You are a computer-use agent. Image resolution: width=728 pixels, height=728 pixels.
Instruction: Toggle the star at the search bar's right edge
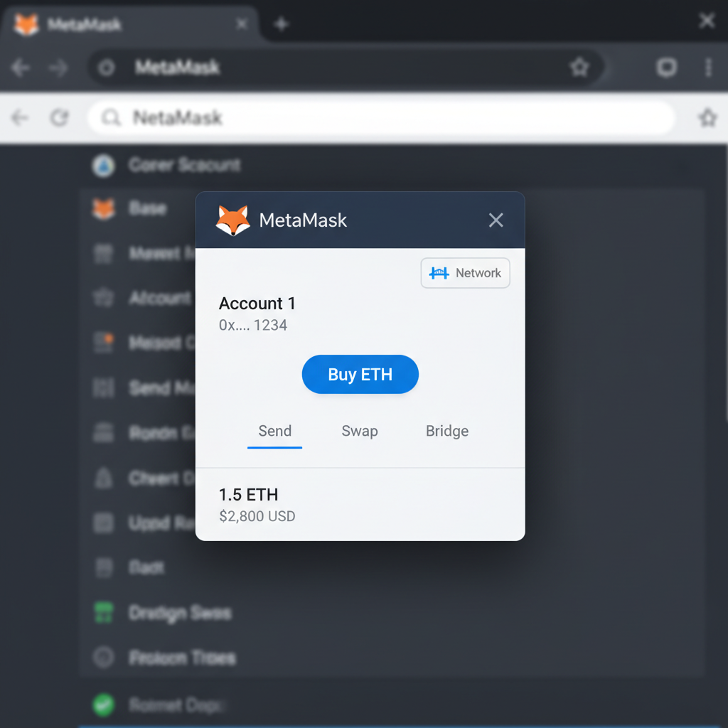pos(708,118)
